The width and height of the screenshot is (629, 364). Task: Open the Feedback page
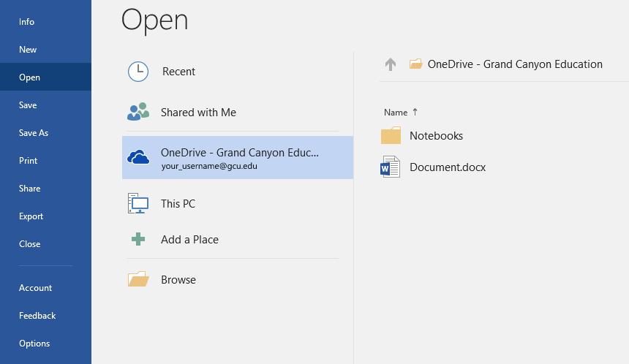(37, 316)
